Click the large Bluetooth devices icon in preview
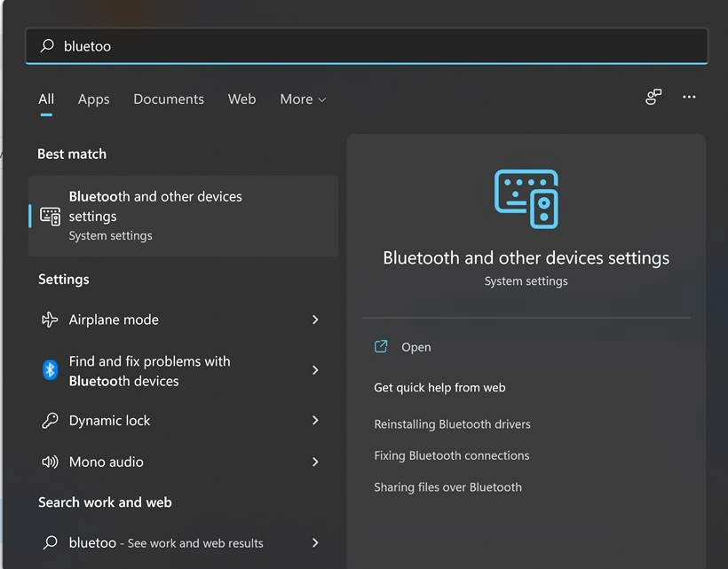Screen dimensions: 728x569 (x=526, y=199)
